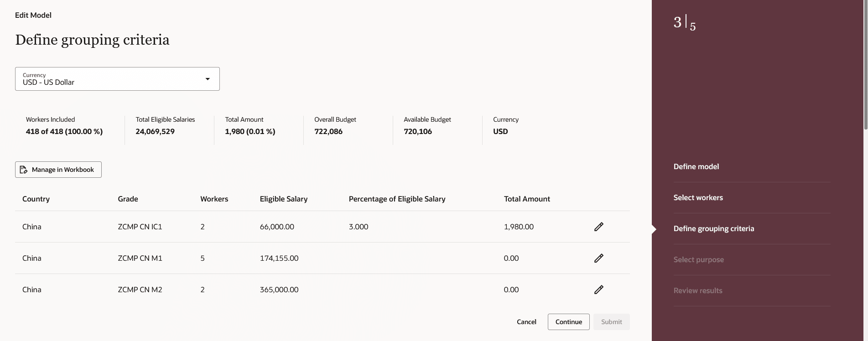The width and height of the screenshot is (868, 341).
Task: Click Percentage of Eligible Salary header
Action: 397,199
